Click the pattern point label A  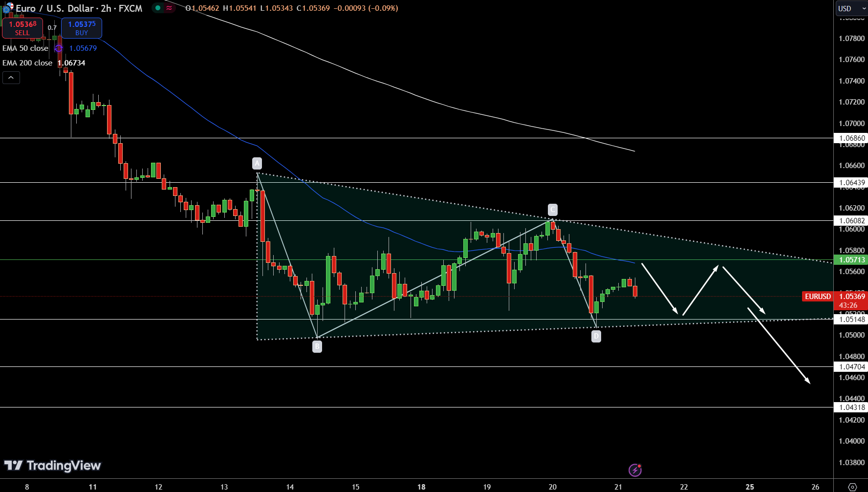(257, 163)
